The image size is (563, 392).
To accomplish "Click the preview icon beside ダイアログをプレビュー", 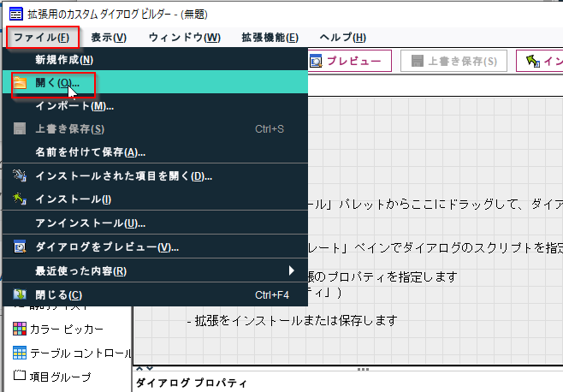I will click(x=20, y=246).
